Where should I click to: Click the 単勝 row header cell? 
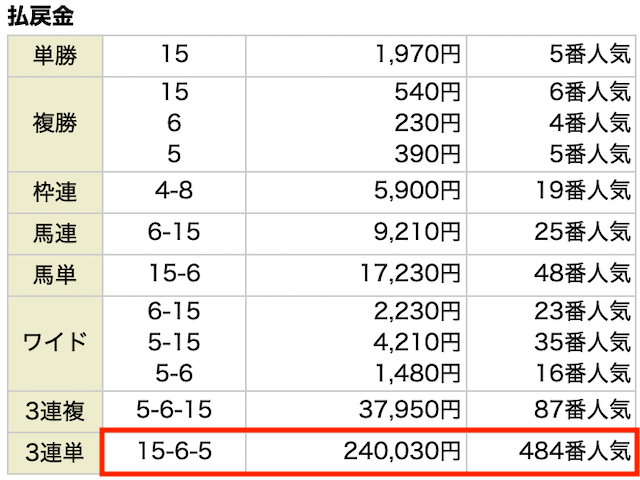click(55, 56)
